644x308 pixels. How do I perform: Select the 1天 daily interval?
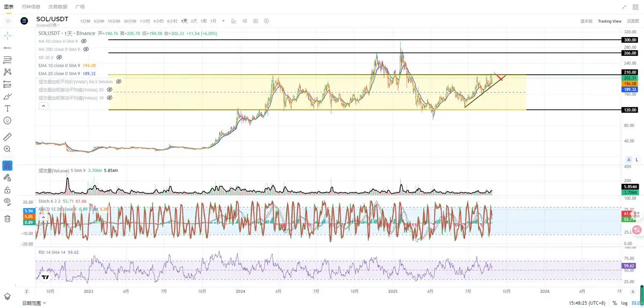(x=184, y=21)
